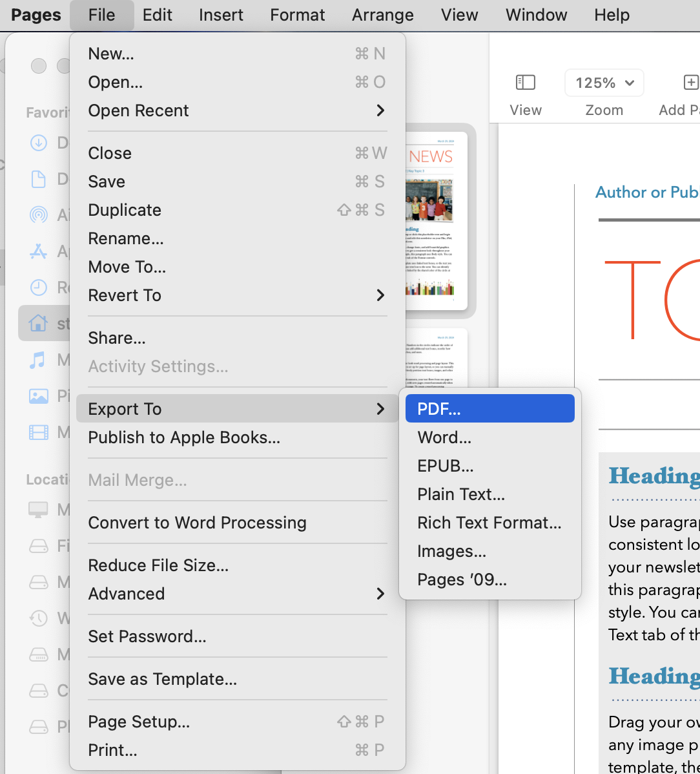The height and width of the screenshot is (774, 700).
Task: Select Move To... menu item
Action: pos(237,267)
